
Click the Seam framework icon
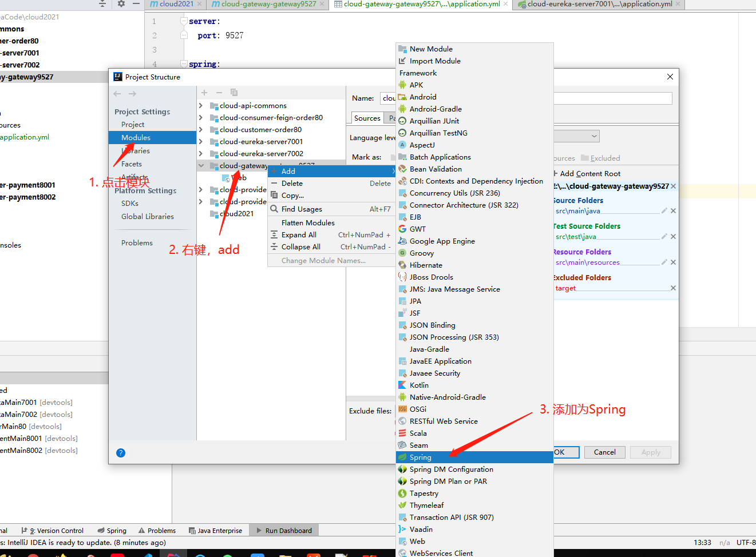point(402,445)
